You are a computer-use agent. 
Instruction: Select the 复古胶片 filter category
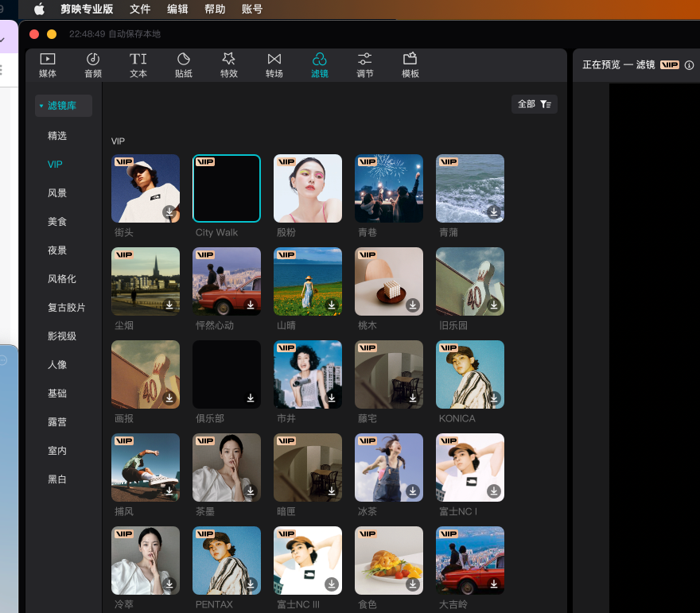[x=67, y=308]
